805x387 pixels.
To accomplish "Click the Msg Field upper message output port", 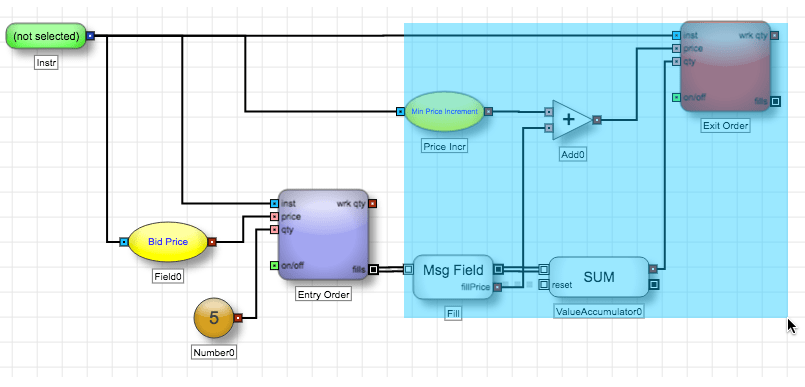I will pos(498,269).
